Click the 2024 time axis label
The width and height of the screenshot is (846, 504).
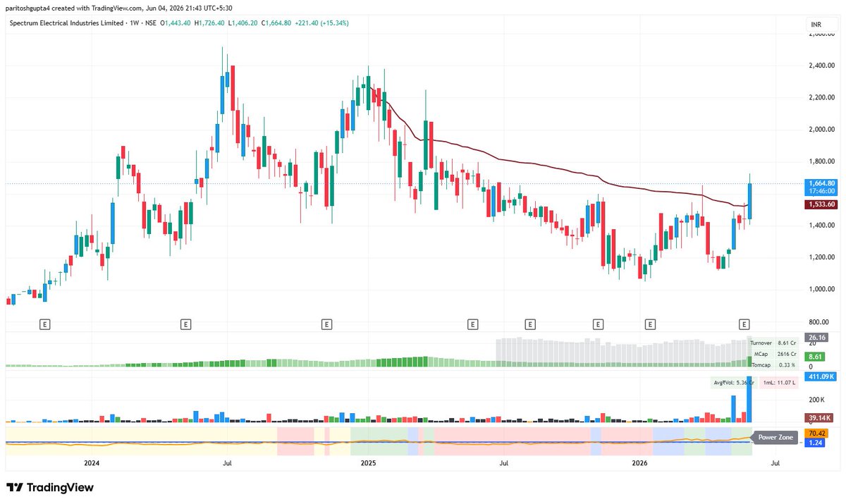[x=91, y=463]
